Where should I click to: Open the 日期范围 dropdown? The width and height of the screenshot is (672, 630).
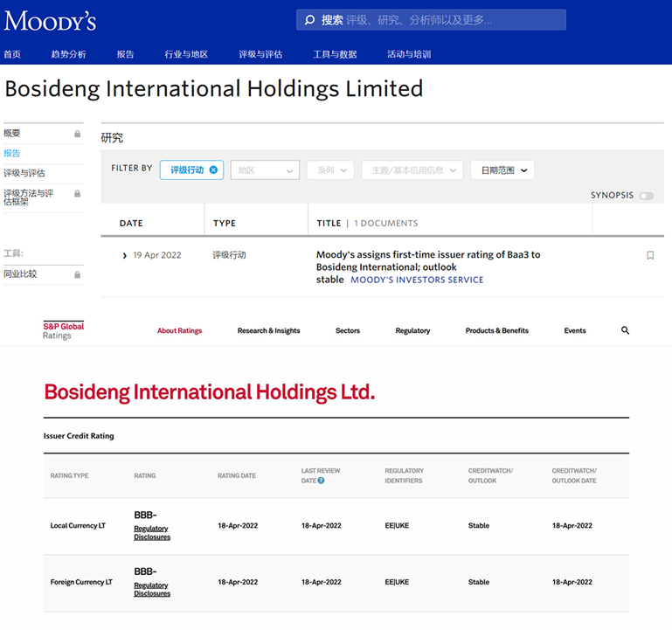502,170
